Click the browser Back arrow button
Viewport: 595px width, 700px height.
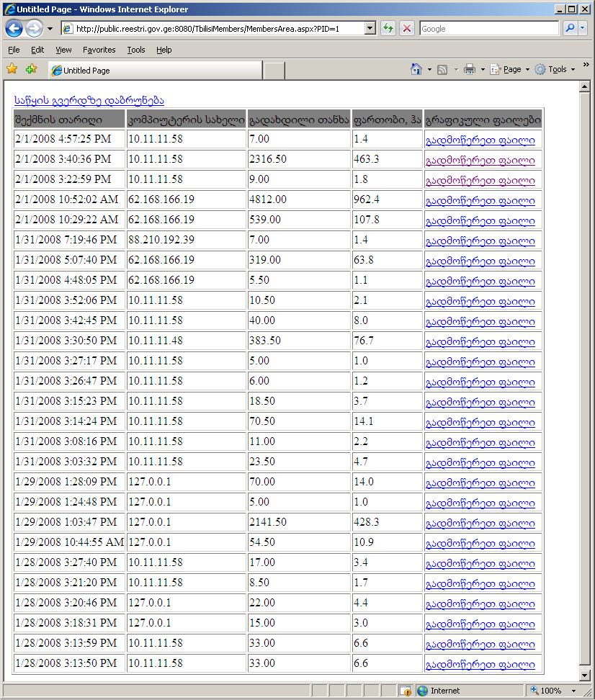[14, 29]
